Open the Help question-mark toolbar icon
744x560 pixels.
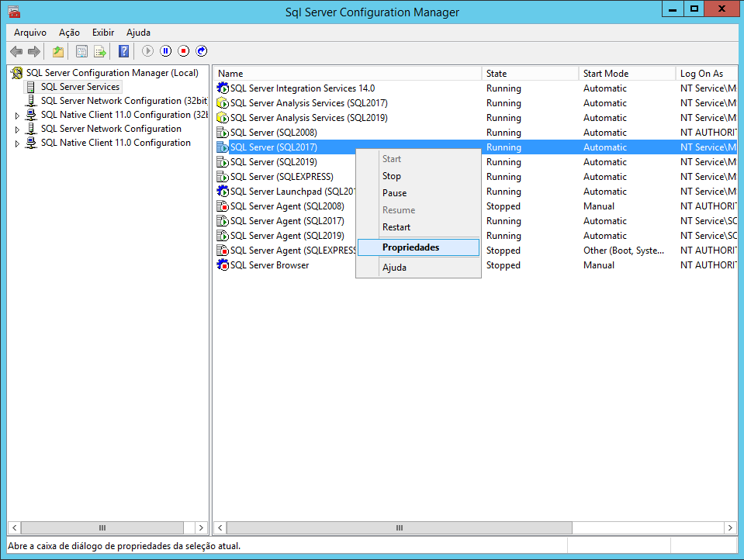coord(124,51)
